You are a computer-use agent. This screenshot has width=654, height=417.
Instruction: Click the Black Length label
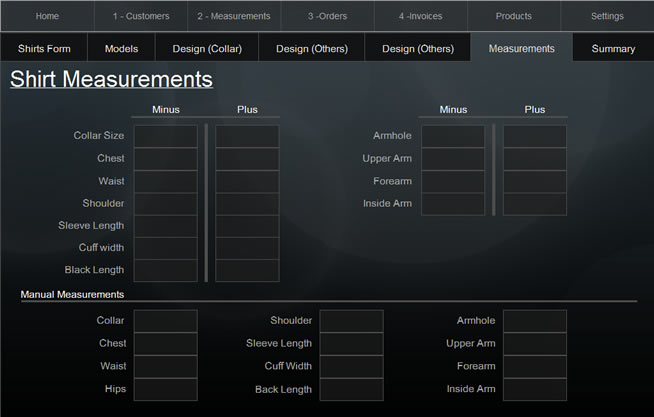94,270
